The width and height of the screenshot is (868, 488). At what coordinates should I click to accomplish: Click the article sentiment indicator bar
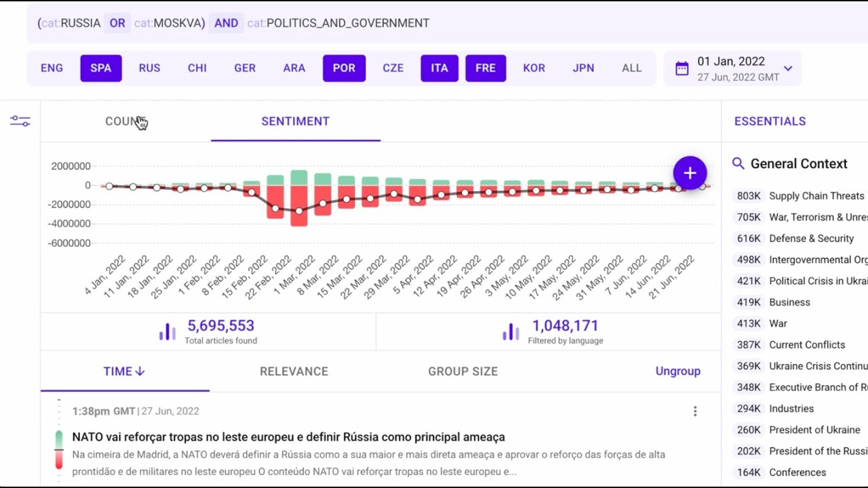59,449
